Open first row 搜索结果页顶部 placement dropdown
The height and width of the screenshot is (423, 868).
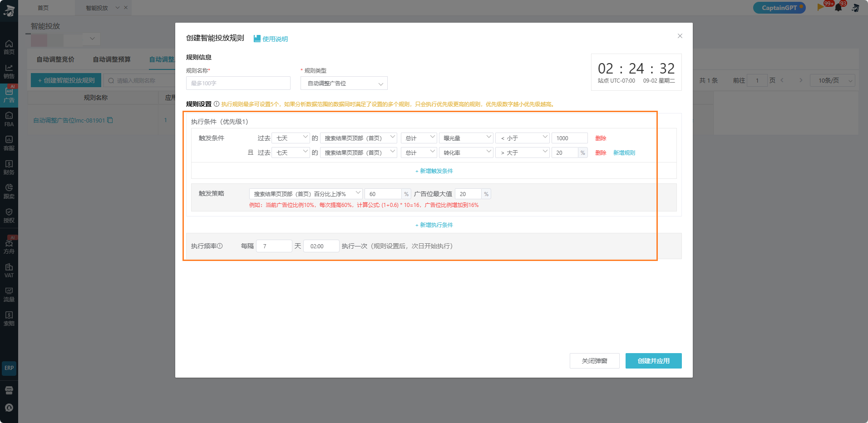pyautogui.click(x=359, y=138)
